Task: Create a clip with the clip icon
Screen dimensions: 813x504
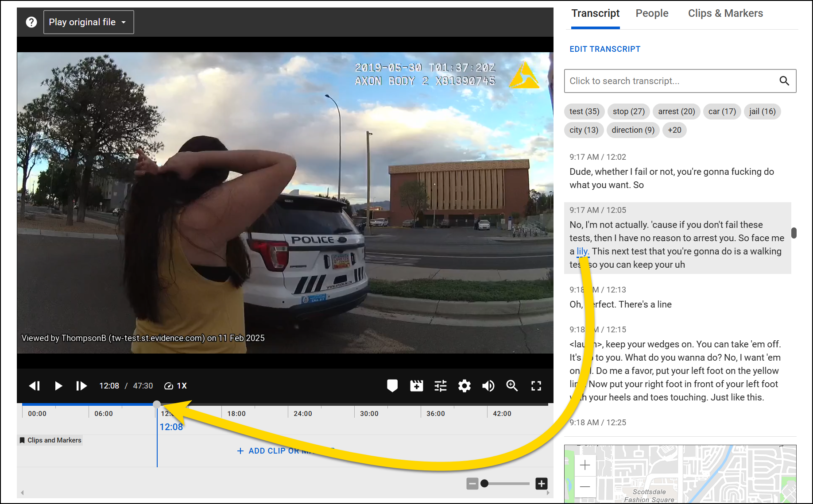Action: tap(416, 386)
